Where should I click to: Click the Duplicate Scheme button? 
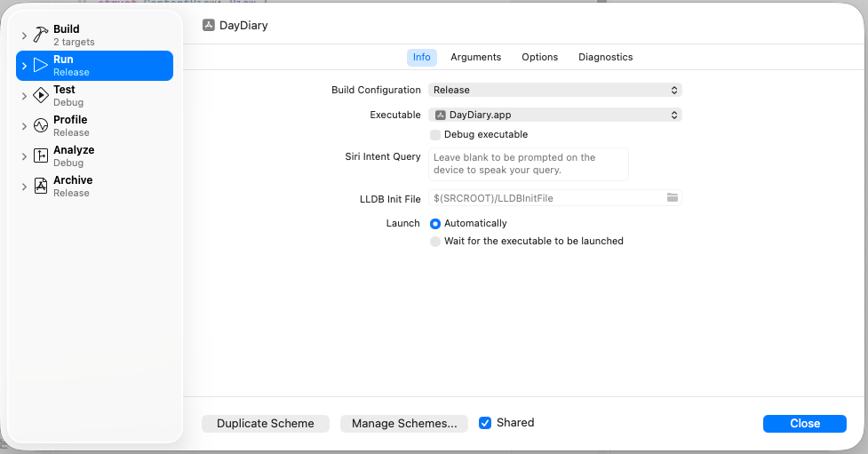pyautogui.click(x=266, y=424)
